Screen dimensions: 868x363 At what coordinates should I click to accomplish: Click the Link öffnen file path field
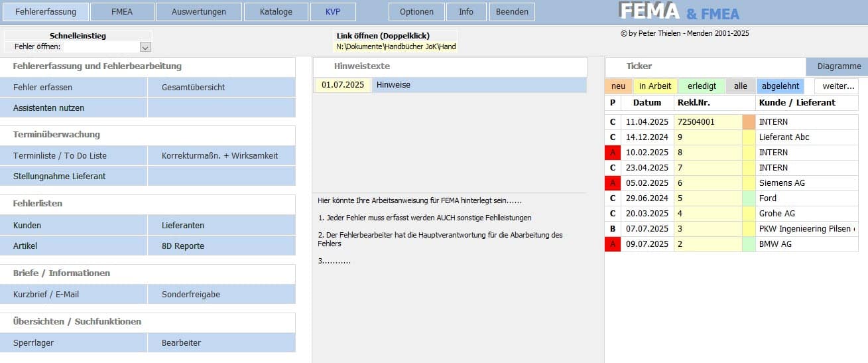395,46
